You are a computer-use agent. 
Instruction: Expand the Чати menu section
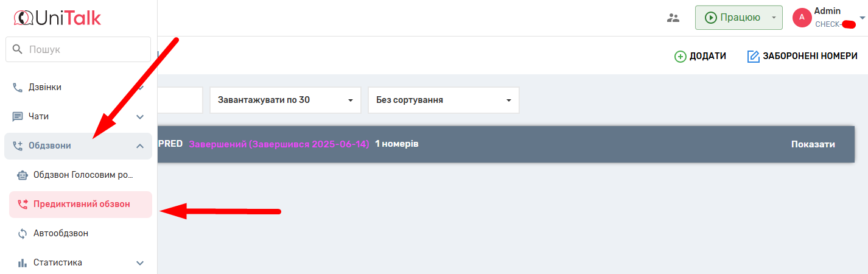[139, 116]
